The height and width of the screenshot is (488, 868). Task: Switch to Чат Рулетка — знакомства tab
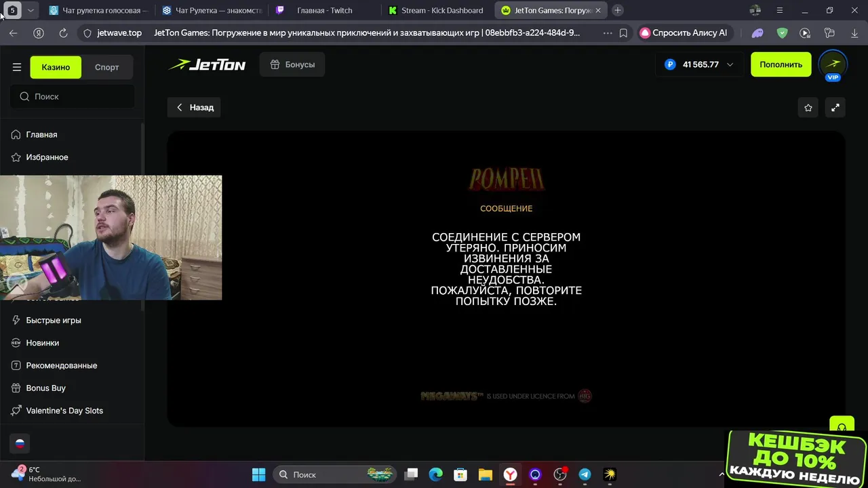click(x=211, y=10)
